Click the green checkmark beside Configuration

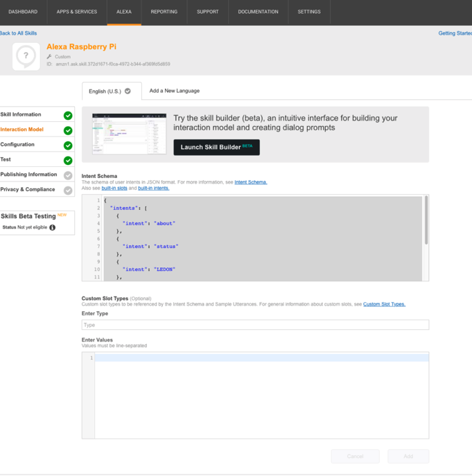68,146
